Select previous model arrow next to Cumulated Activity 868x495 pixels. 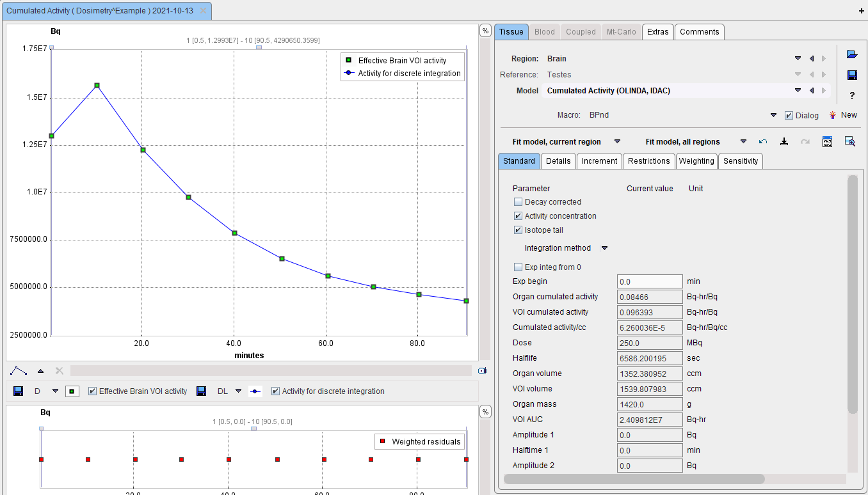(x=812, y=91)
